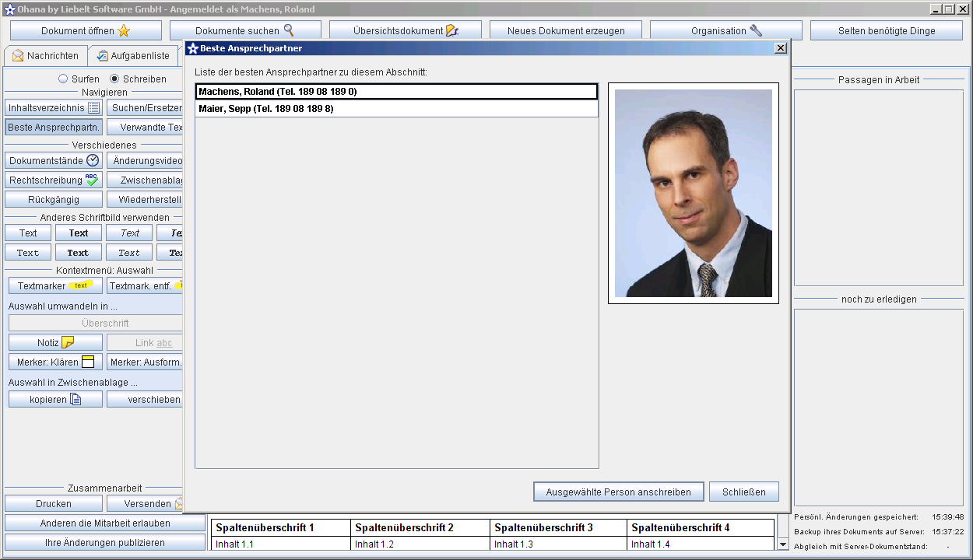Click the copy icon on kopieren button
This screenshot has width=973, height=560.
click(x=76, y=400)
